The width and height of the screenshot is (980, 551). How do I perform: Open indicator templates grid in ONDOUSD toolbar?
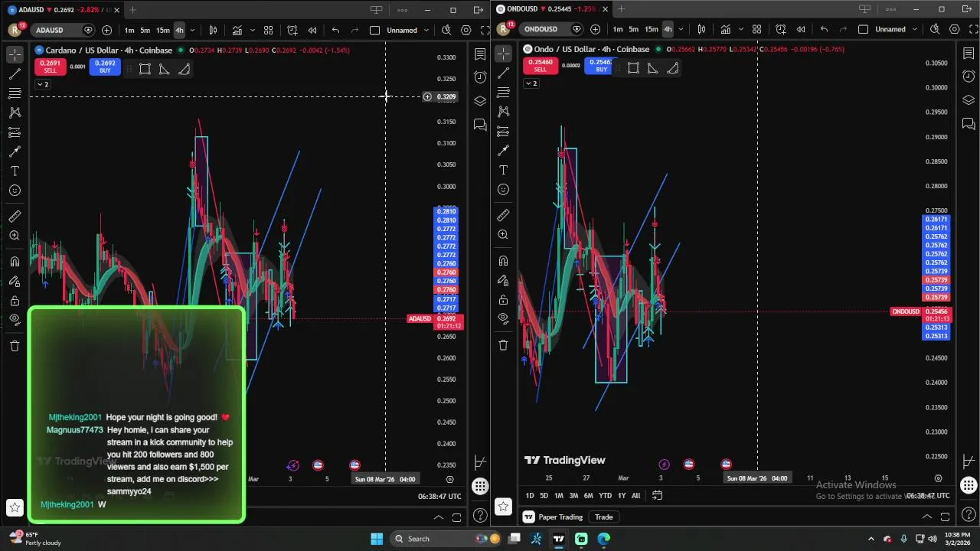click(756, 29)
